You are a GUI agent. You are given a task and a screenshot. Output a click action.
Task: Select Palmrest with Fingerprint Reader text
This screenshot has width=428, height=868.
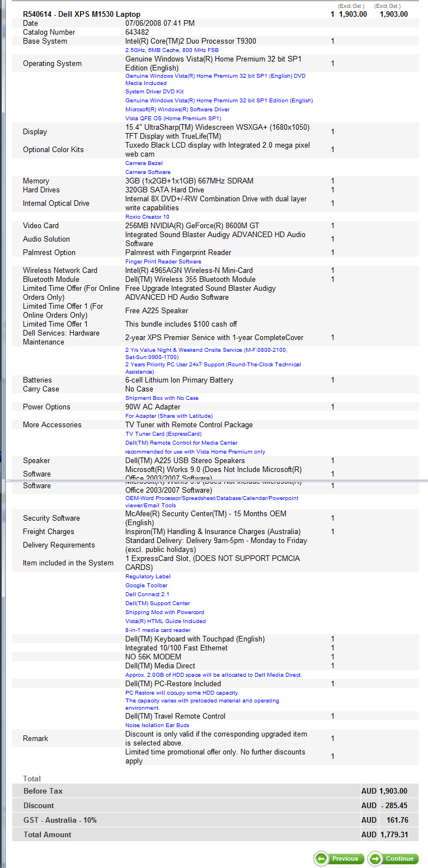(x=178, y=252)
